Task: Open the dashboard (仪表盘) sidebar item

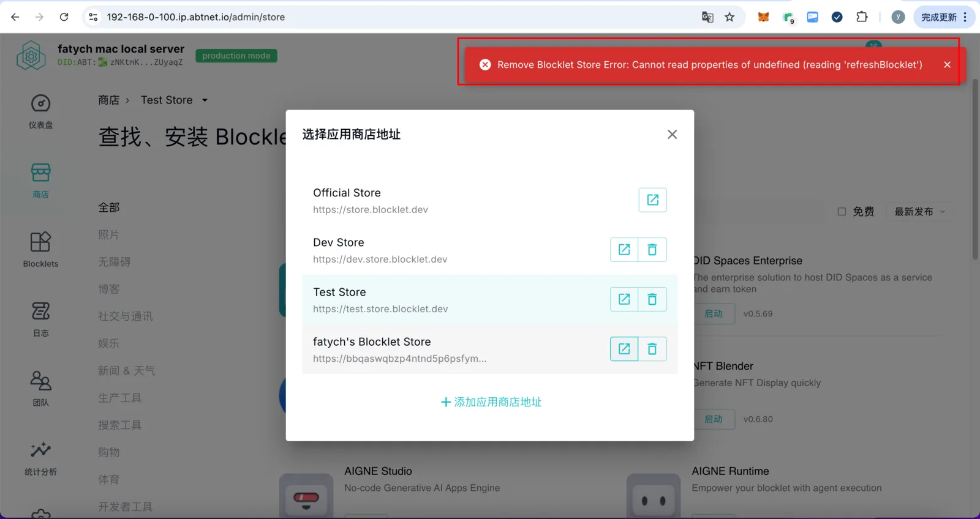Action: (40, 111)
